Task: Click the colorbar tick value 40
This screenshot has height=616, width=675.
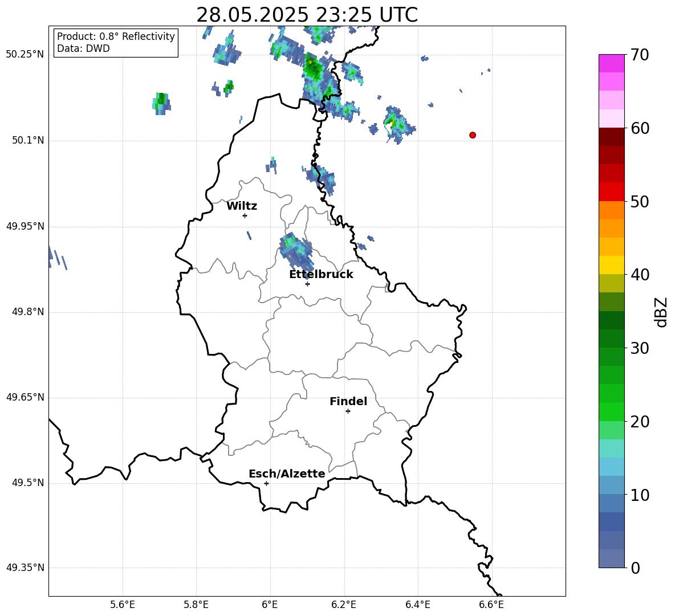Action: coord(640,275)
